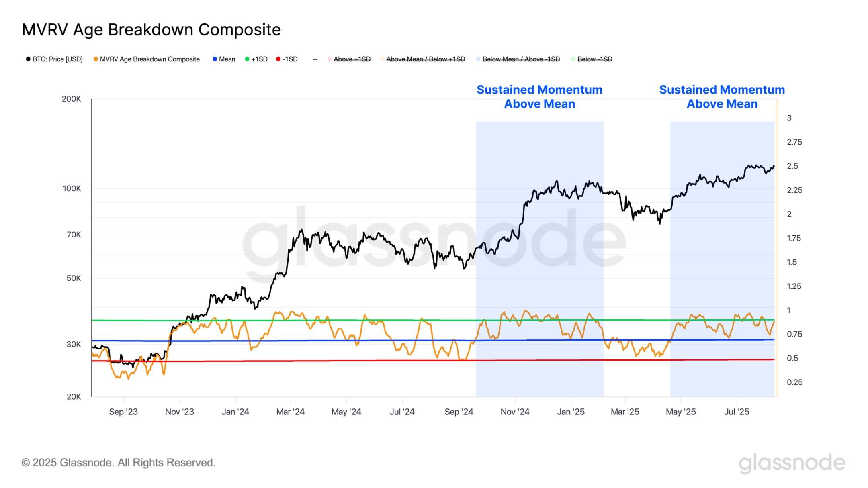The image size is (868, 488).
Task: Click the first Sustained Momentum Above Mean annotation
Action: coord(540,97)
